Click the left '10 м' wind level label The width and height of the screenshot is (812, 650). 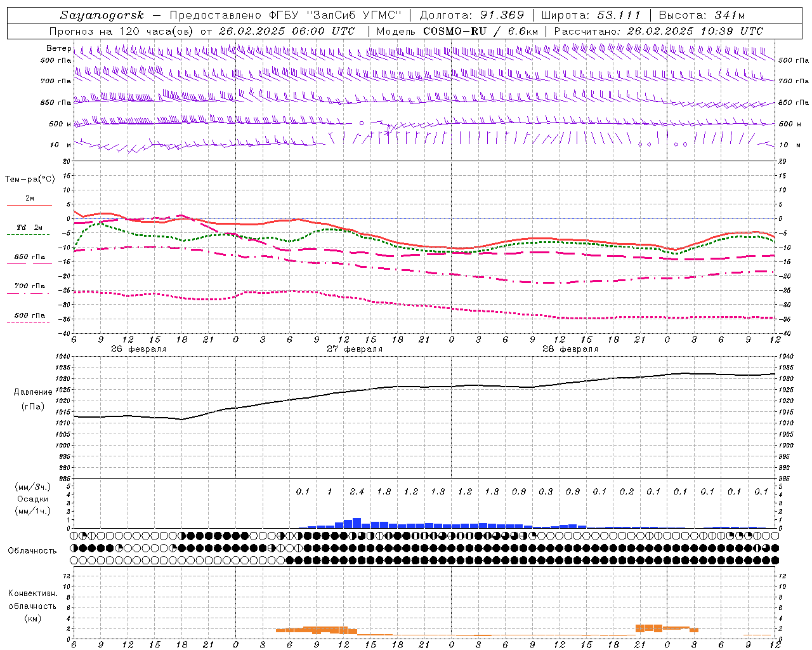point(60,145)
